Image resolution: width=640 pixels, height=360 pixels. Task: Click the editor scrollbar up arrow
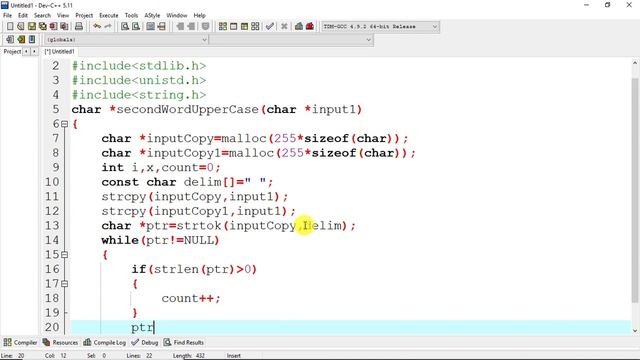pos(635,63)
